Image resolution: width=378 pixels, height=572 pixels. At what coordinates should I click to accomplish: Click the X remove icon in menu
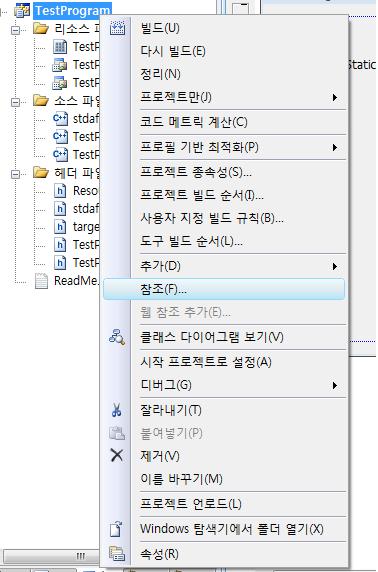[117, 455]
